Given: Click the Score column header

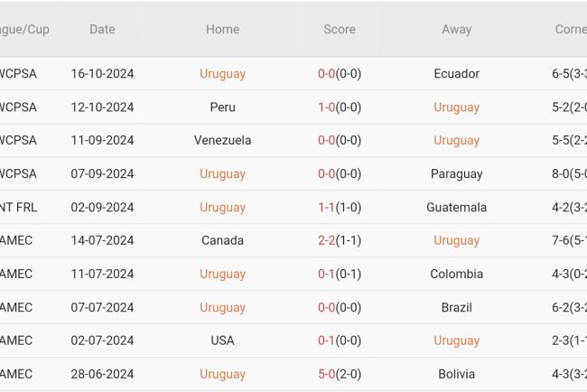Looking at the screenshot, I should (340, 29).
